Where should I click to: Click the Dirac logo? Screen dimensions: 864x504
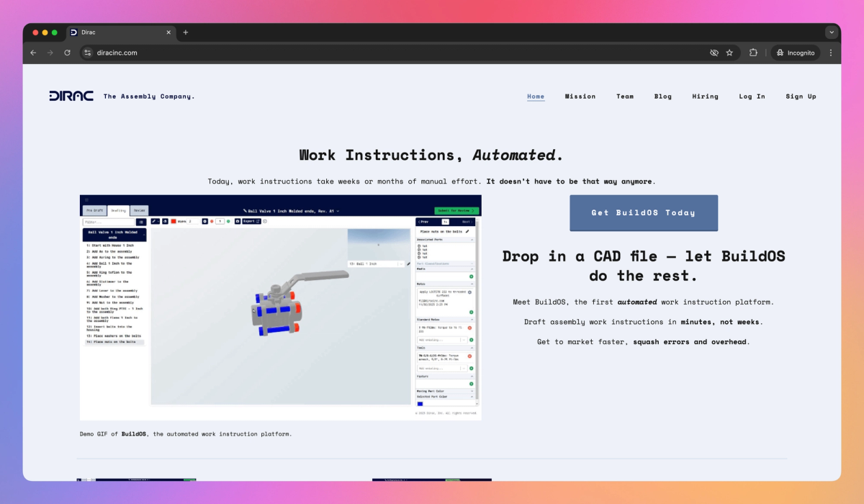71,96
